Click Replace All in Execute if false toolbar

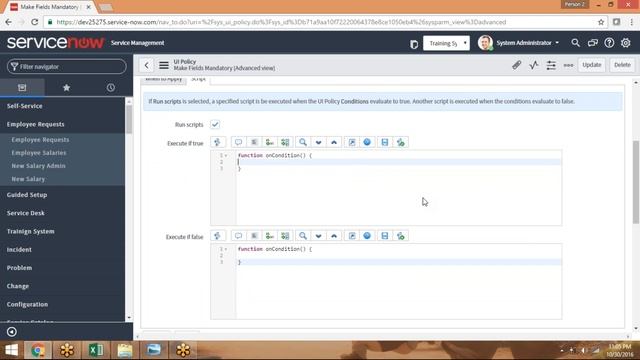(285, 236)
